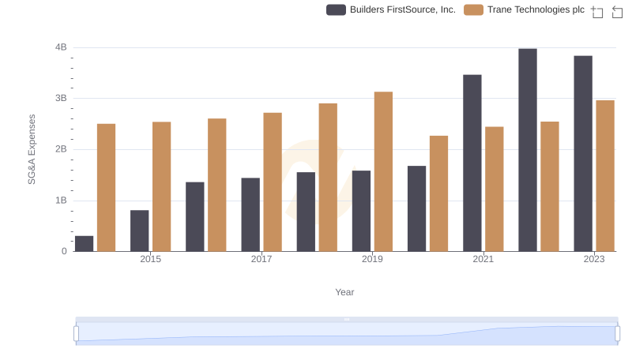The height and width of the screenshot is (364, 632).
Task: Click the 2B y-axis tick label
Action: coord(61,149)
